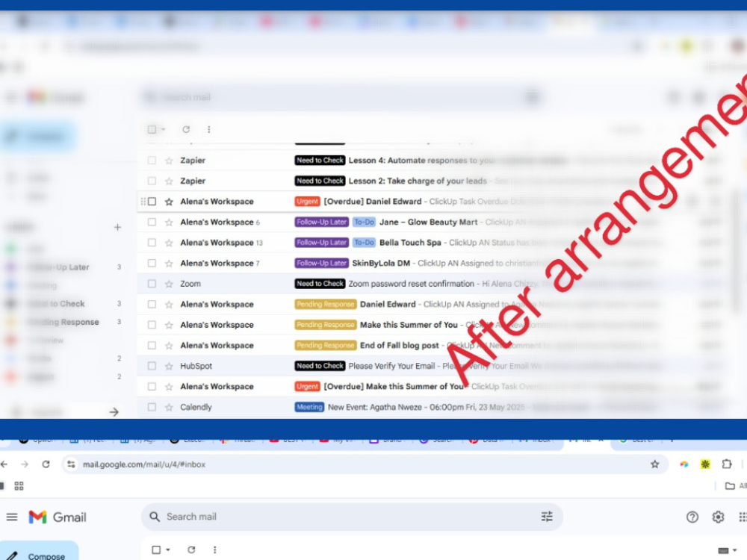Star the Bella Touch Spa email

[x=169, y=243]
